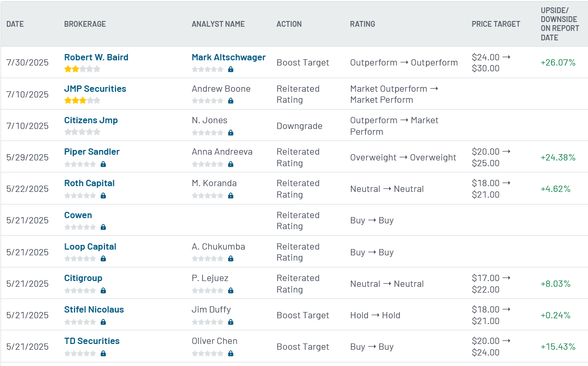The image size is (588, 366).
Task: Sort by the ACTION column header
Action: point(288,24)
